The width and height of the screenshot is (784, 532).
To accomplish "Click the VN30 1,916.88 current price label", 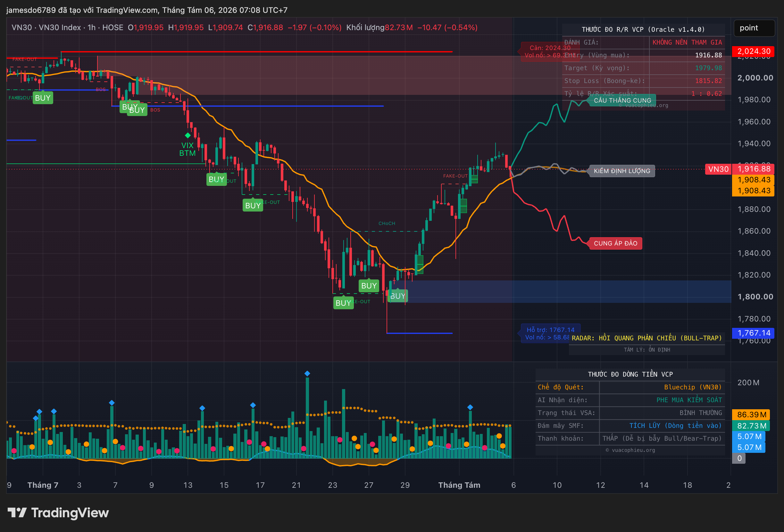I will (739, 169).
